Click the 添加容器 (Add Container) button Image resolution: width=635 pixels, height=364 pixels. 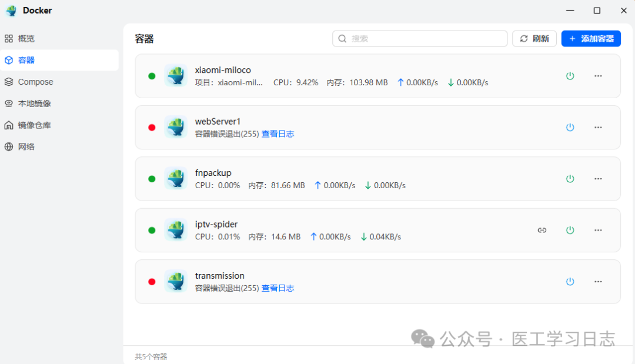click(590, 38)
